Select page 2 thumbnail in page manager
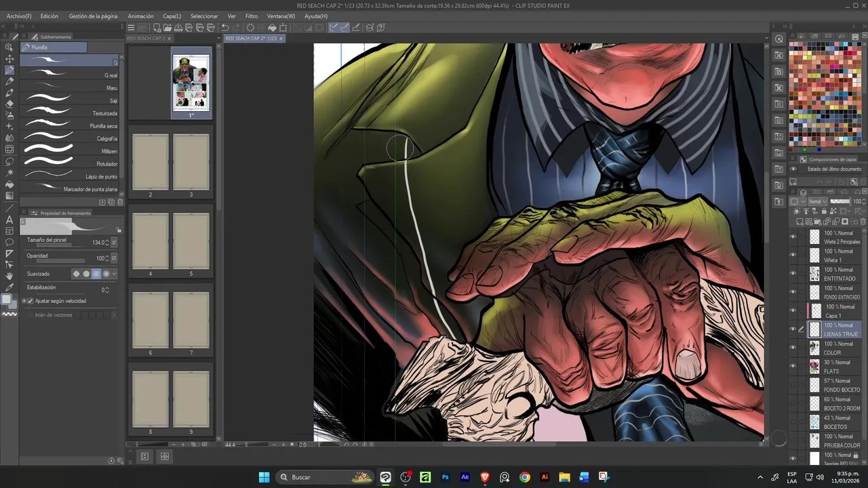 click(151, 162)
